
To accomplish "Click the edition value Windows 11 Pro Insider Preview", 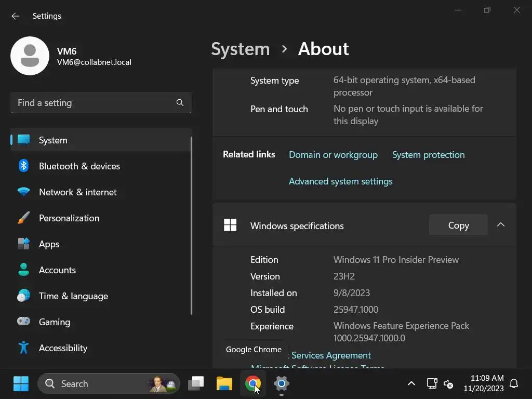I will point(396,260).
